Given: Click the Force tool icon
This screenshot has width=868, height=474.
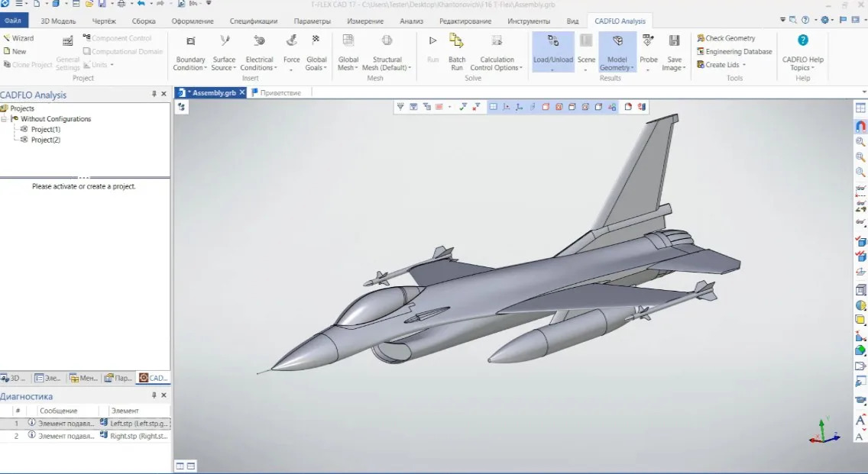Looking at the screenshot, I should click(291, 41).
